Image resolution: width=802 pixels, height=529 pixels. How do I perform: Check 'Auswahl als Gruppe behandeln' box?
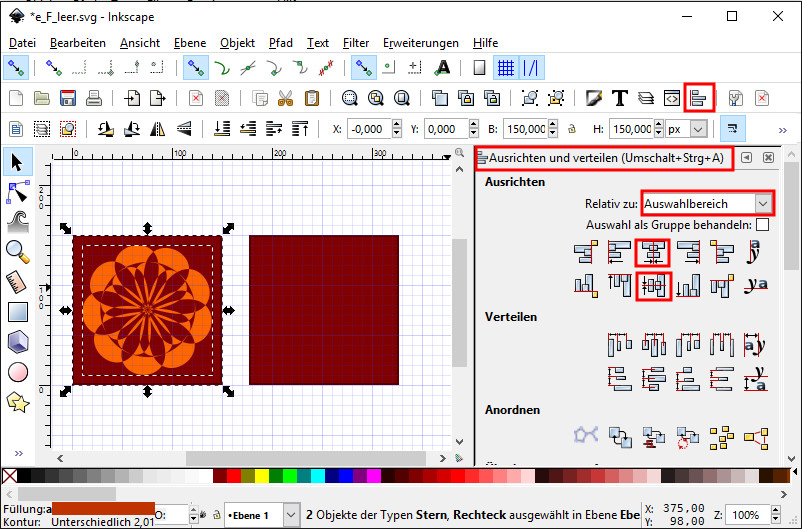click(762, 225)
